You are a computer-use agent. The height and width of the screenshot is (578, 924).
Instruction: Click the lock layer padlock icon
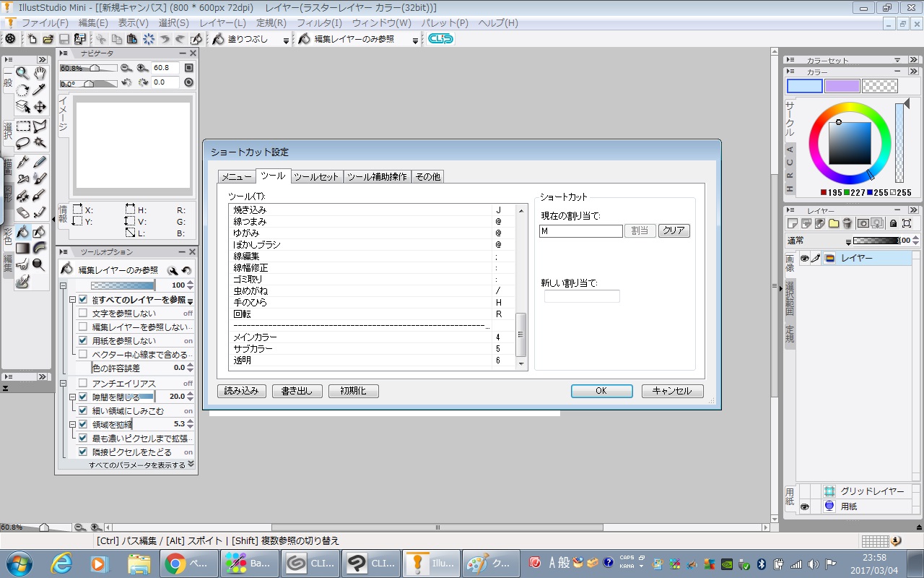coord(893,224)
